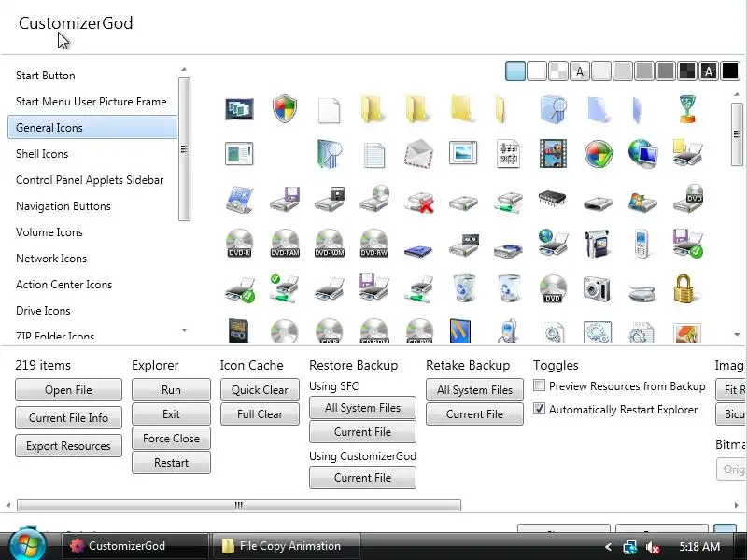Select the mobile phone icon
This screenshot has height=560, width=747.
pos(641,244)
